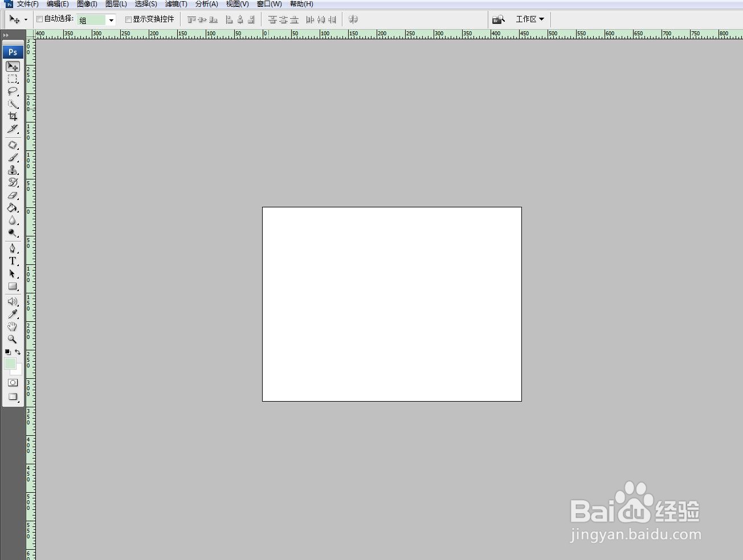Align horizontal centers button
The image size is (743, 560).
(x=240, y=19)
